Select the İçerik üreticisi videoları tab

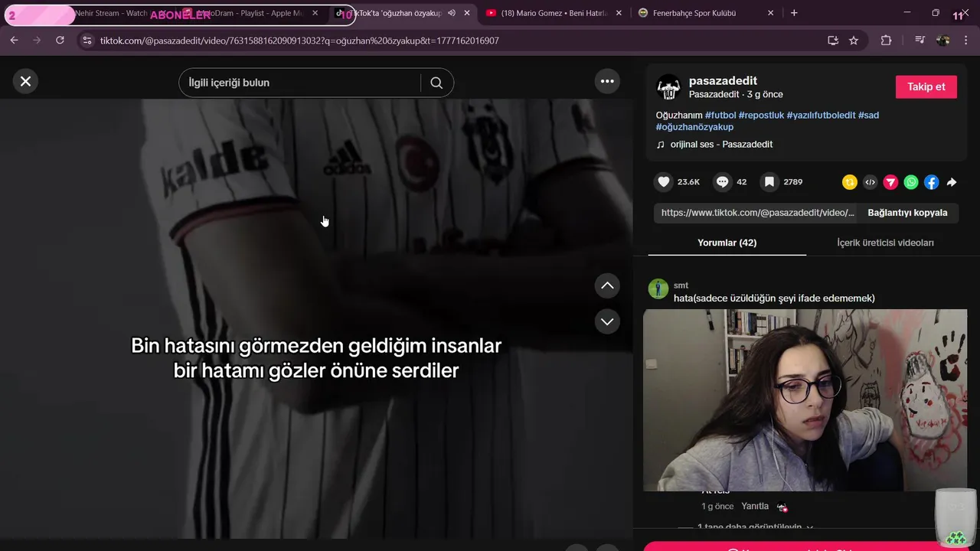885,243
